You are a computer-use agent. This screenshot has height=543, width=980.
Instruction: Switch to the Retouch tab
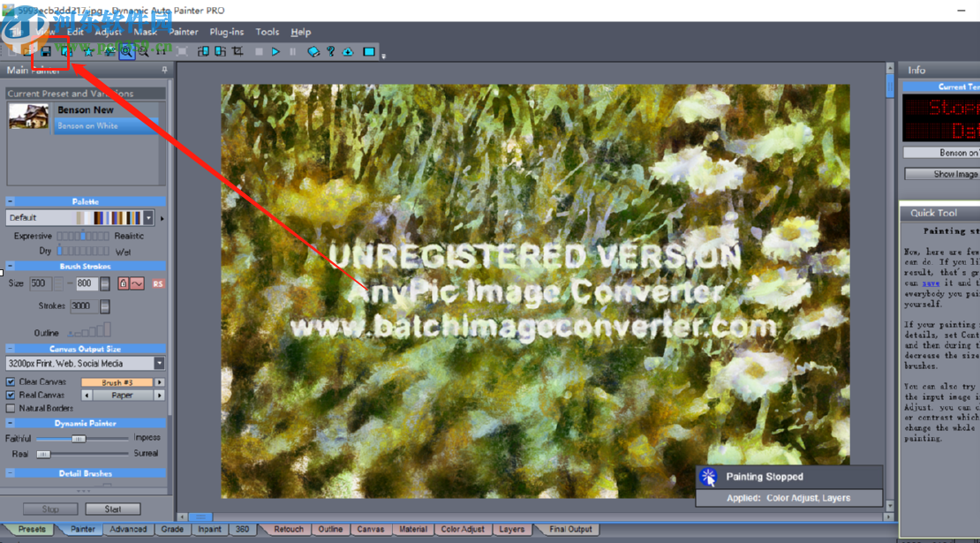[289, 529]
